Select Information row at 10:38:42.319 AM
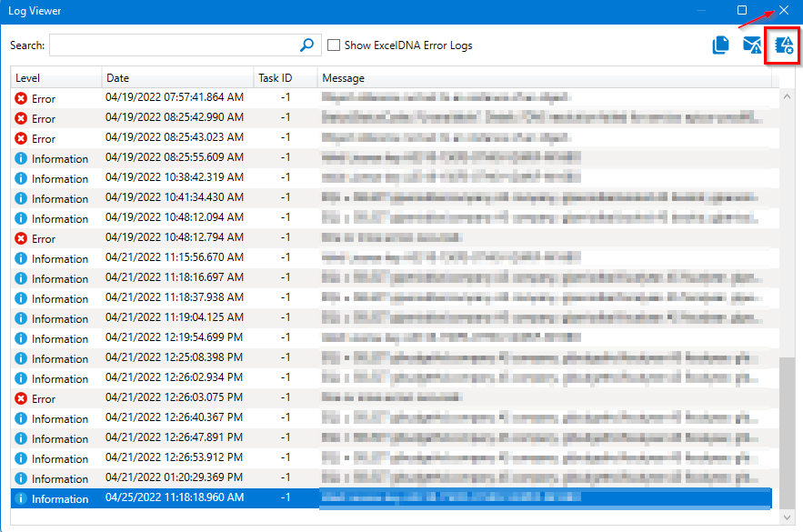The image size is (803, 532). (391, 177)
